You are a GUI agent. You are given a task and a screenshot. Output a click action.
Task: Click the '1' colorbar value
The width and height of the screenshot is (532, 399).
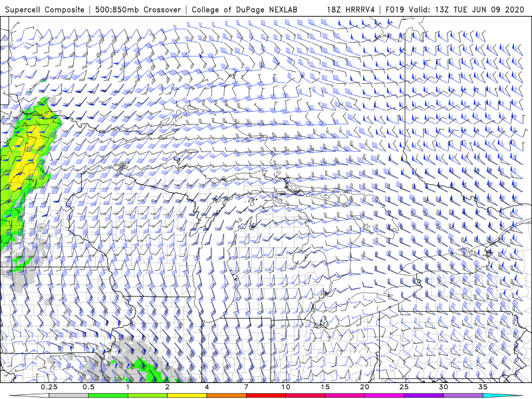point(128,387)
